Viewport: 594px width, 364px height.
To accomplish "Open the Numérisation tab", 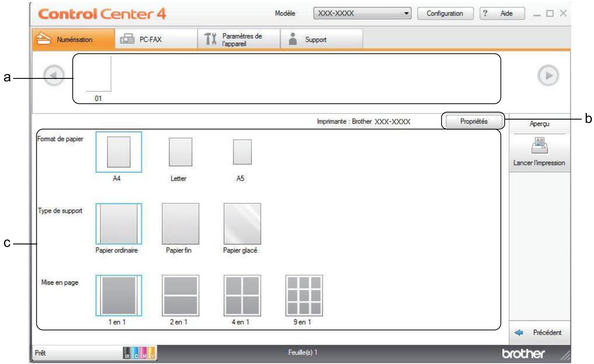I will [x=74, y=39].
